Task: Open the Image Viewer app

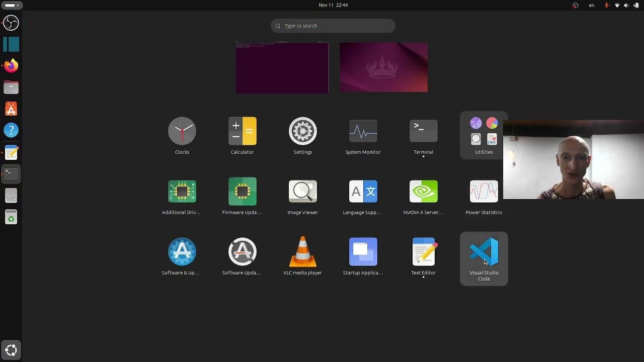Action: coord(302,196)
